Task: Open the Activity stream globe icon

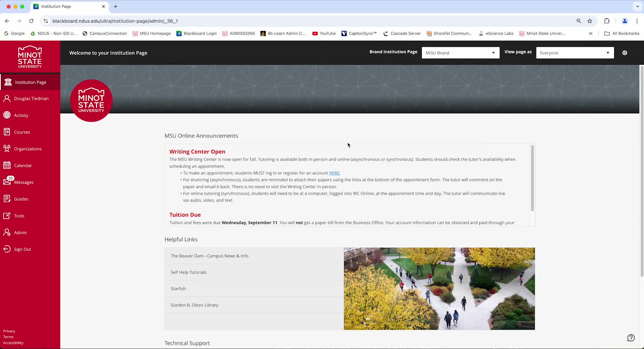Action: 7,115
